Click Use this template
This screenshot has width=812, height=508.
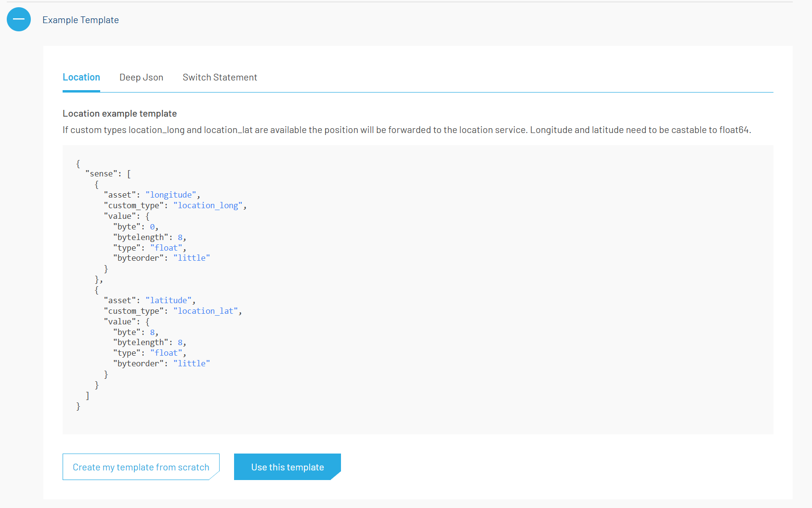click(x=287, y=467)
